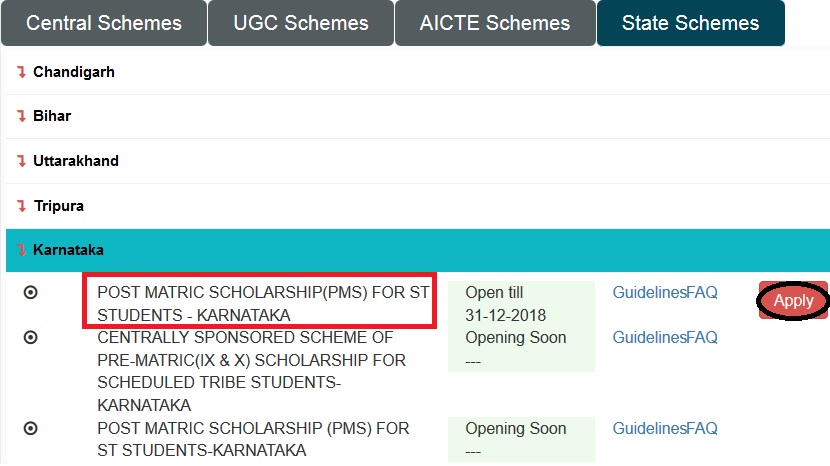Go to the AICTE Schemes tab
830x466 pixels.
click(495, 23)
